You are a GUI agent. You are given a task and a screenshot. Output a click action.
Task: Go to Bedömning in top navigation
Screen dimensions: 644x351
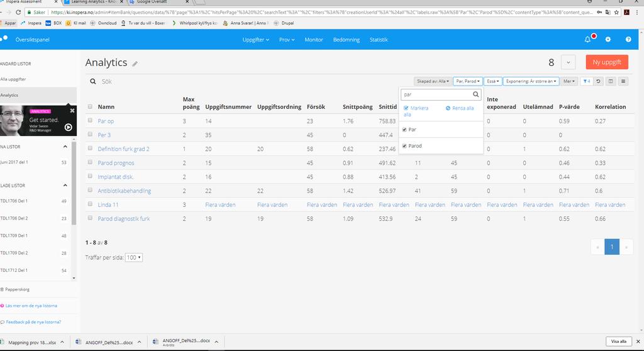tap(347, 40)
